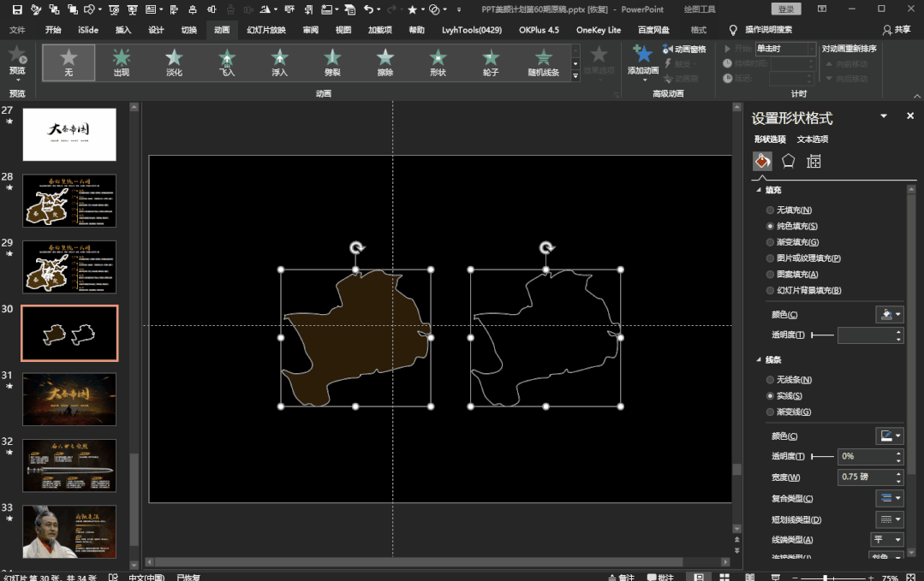Click the line 透明度 (Transparency) slider
This screenshot has height=581, width=924.
click(x=822, y=457)
